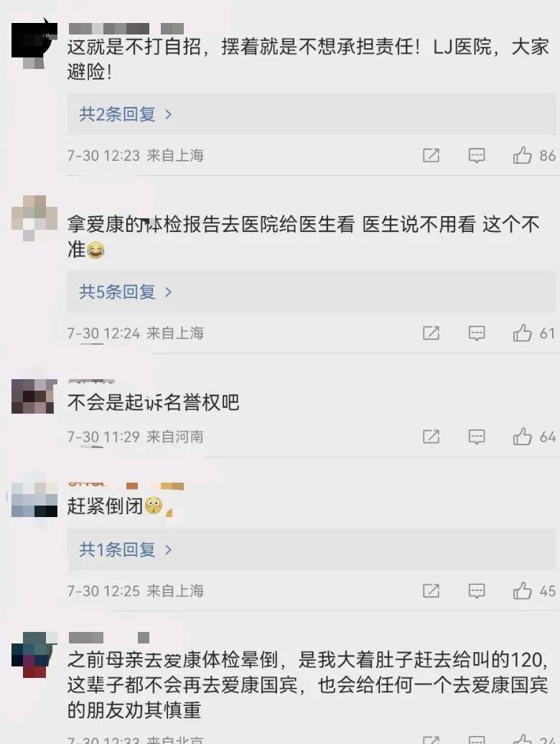Screen dimensions: 560x744
Task: Like the comment with 45 likes
Action: pos(522,590)
